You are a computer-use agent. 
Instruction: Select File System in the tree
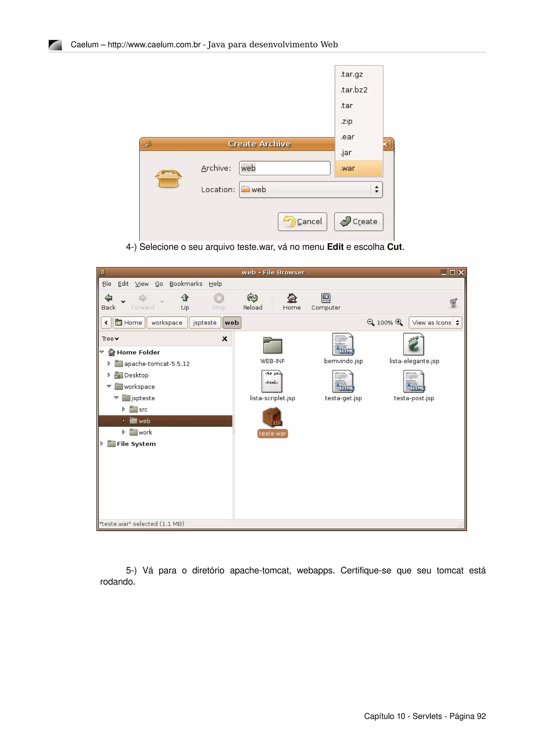(x=132, y=443)
